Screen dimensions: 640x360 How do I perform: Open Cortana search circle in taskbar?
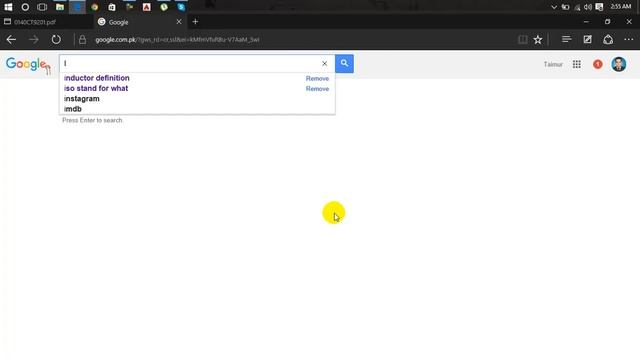(x=25, y=7)
